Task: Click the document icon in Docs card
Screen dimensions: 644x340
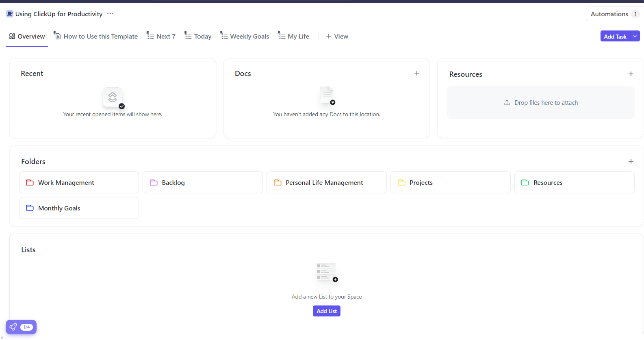Action: click(327, 95)
